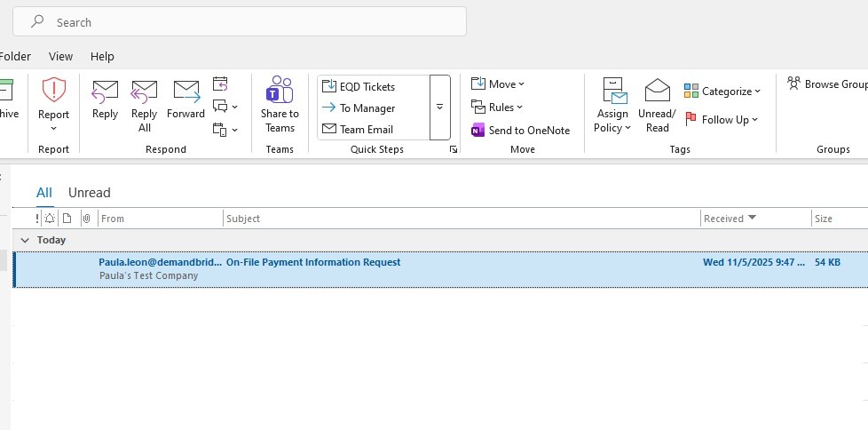Sort by the Importance column icon
Image resolution: width=868 pixels, height=430 pixels.
click(37, 219)
